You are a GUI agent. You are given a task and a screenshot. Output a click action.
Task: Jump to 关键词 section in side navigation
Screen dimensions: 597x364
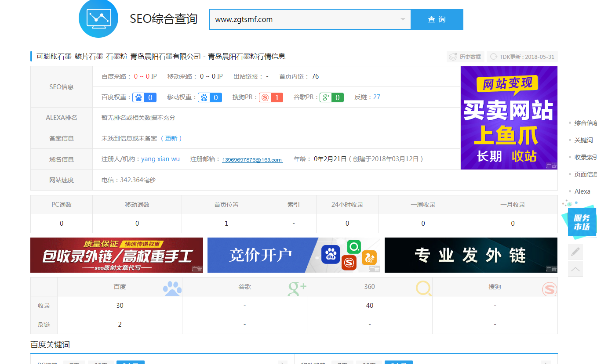[583, 140]
